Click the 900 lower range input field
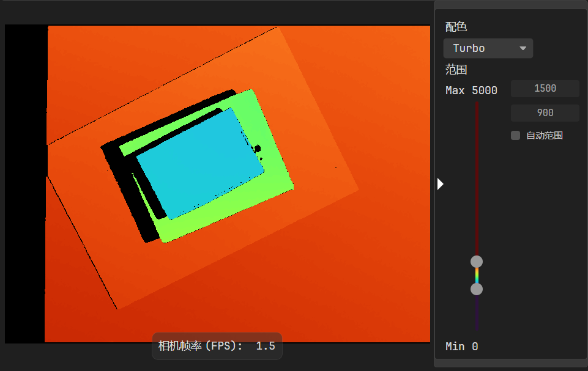The height and width of the screenshot is (371, 588). (x=545, y=113)
